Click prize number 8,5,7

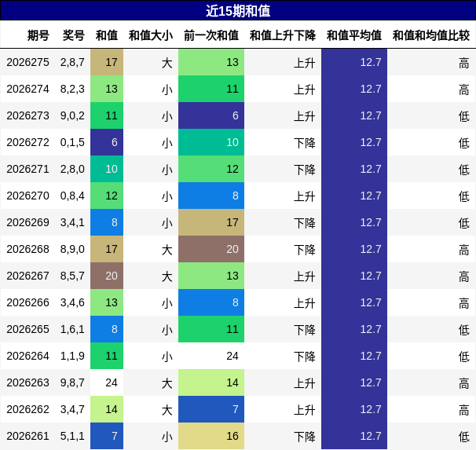tap(72, 276)
